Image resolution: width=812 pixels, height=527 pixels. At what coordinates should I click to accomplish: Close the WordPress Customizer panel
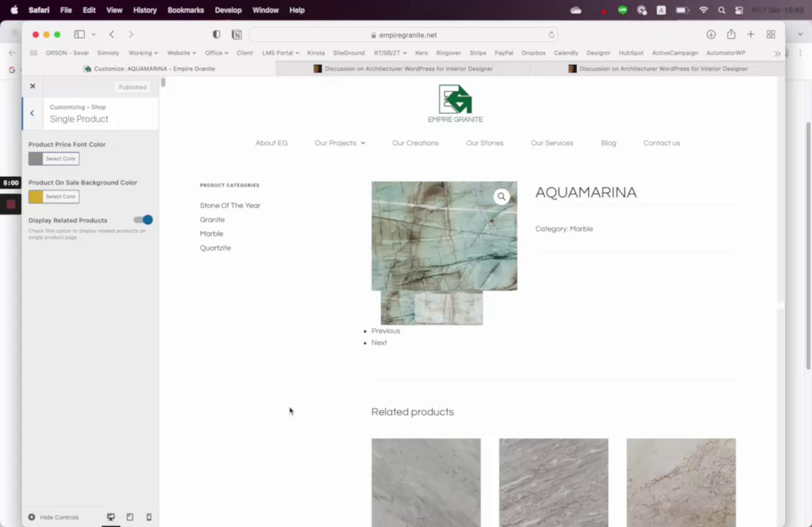(33, 86)
